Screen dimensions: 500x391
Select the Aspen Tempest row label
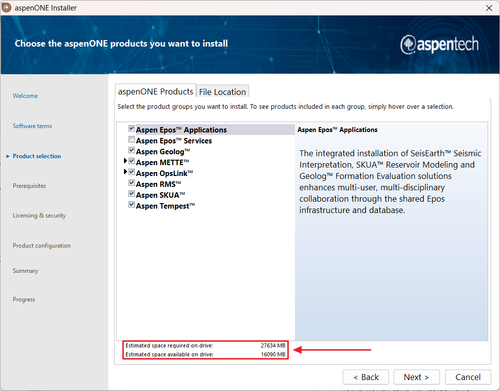tap(165, 206)
